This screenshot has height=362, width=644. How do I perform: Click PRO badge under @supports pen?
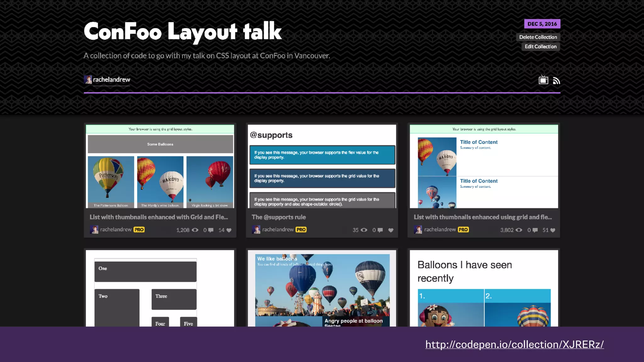click(301, 230)
